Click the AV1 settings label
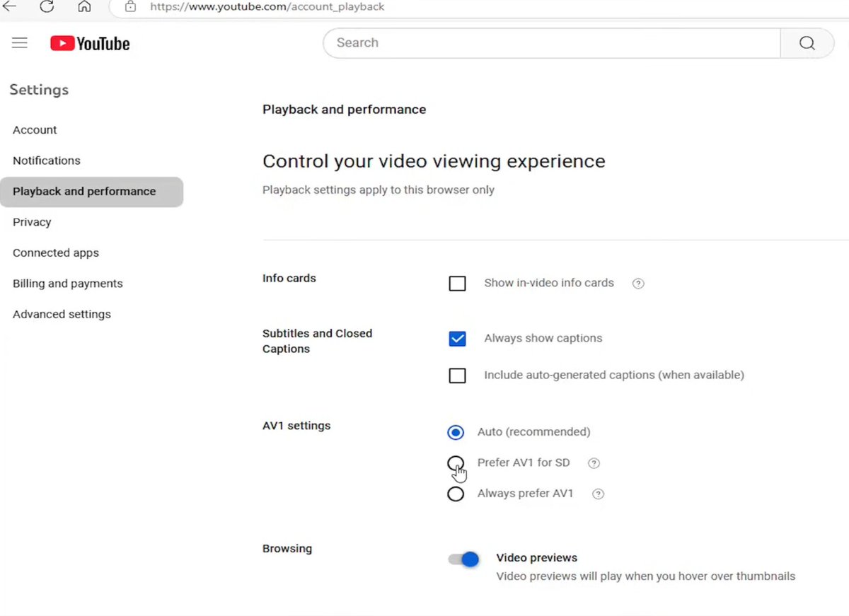849x616 pixels. tap(296, 426)
